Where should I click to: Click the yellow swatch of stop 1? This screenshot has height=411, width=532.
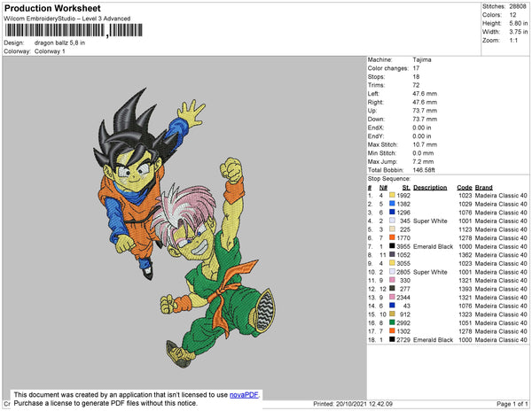coord(392,195)
